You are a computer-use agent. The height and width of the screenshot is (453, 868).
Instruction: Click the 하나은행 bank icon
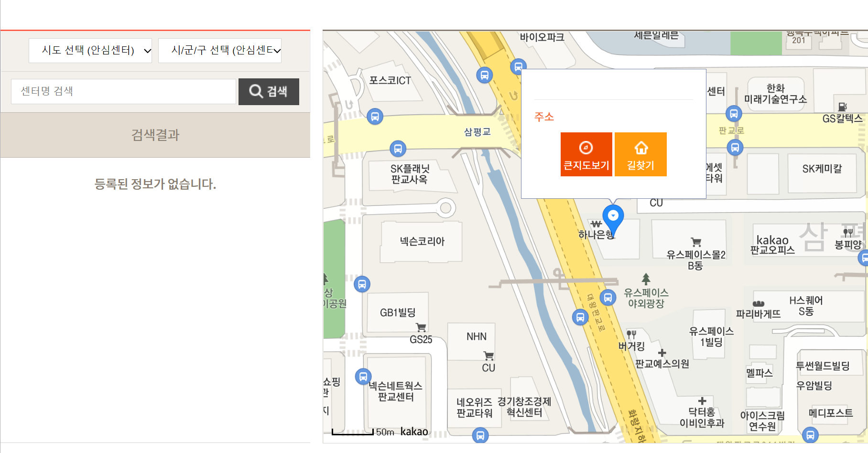pyautogui.click(x=596, y=224)
